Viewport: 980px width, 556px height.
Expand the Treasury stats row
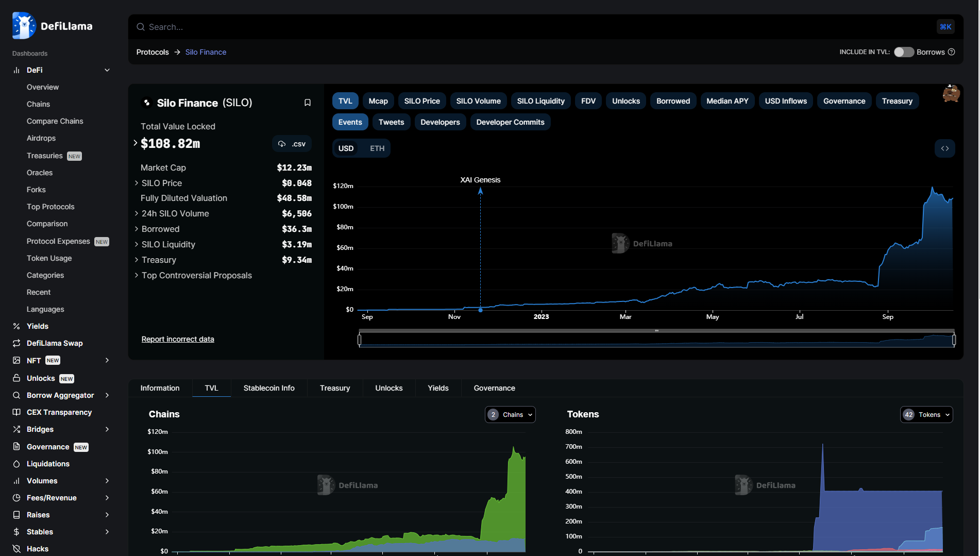137,260
